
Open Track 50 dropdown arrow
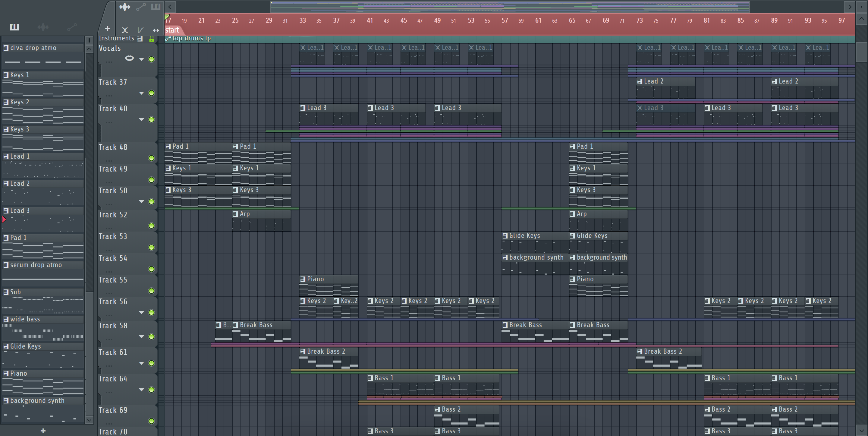coord(142,202)
